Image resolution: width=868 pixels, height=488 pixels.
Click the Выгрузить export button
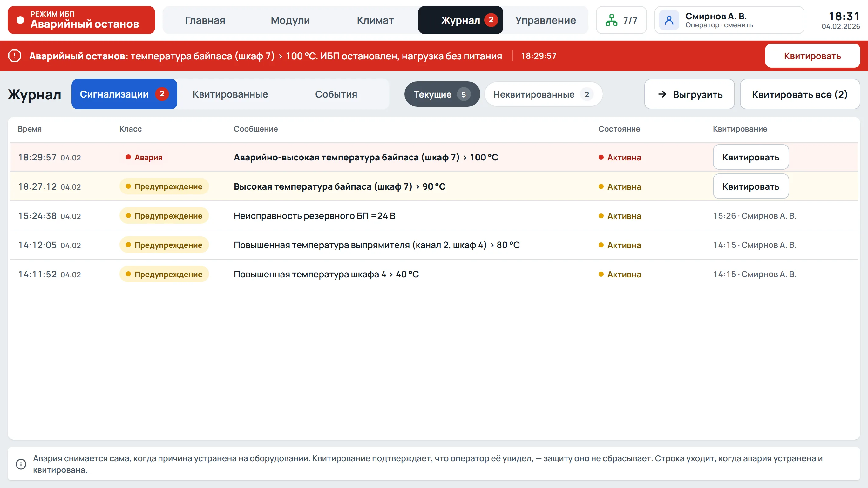tap(689, 94)
